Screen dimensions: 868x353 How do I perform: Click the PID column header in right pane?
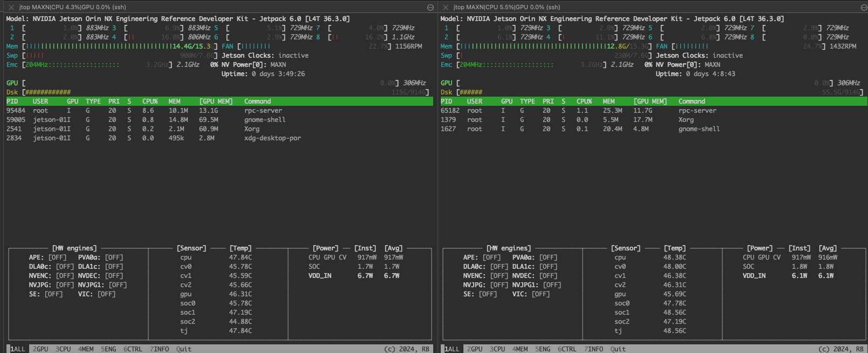(446, 101)
